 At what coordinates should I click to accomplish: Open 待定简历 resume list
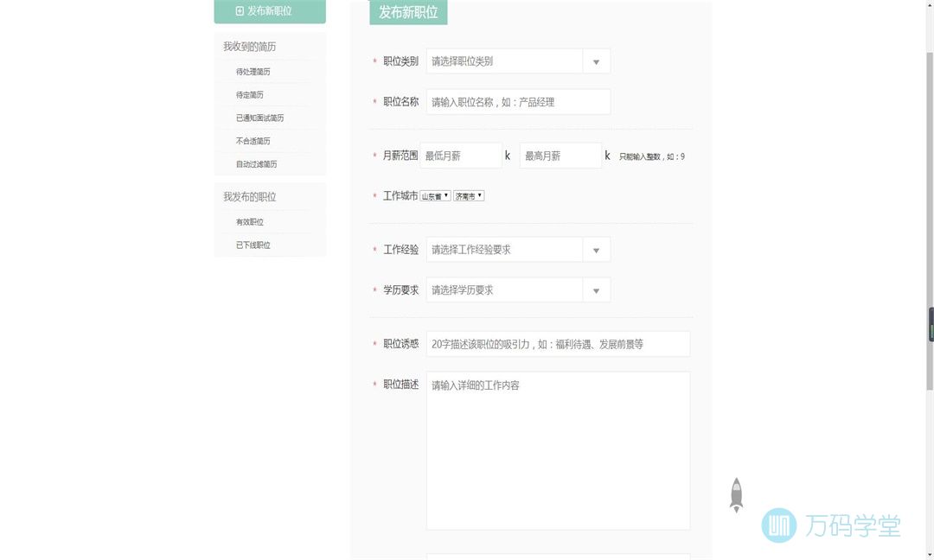coord(249,95)
